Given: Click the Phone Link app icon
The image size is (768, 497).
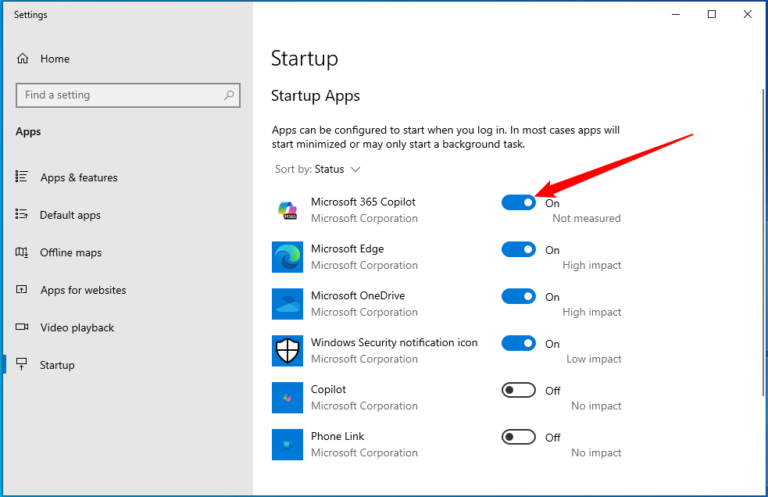Looking at the screenshot, I should [288, 445].
